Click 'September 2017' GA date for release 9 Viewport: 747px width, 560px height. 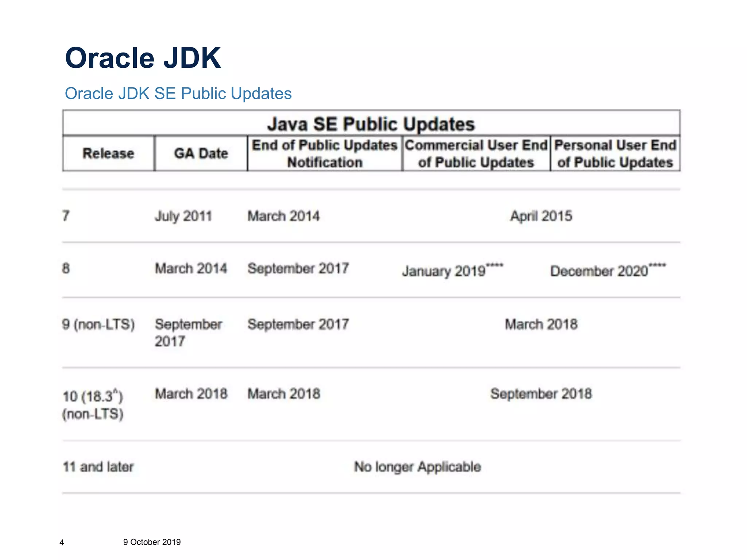tap(188, 332)
